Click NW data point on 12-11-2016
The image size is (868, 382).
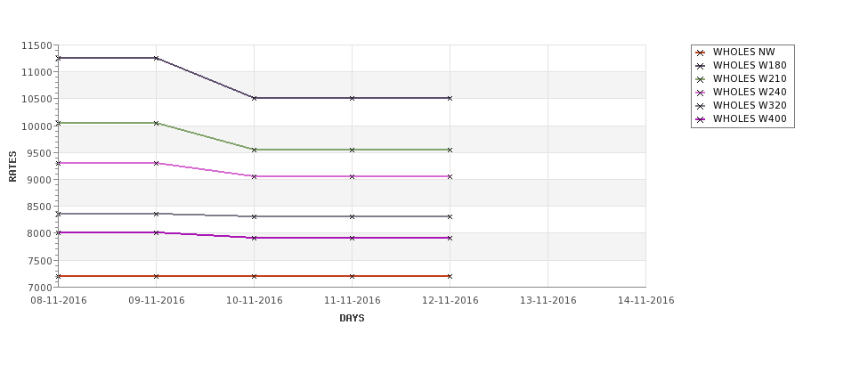(x=450, y=276)
